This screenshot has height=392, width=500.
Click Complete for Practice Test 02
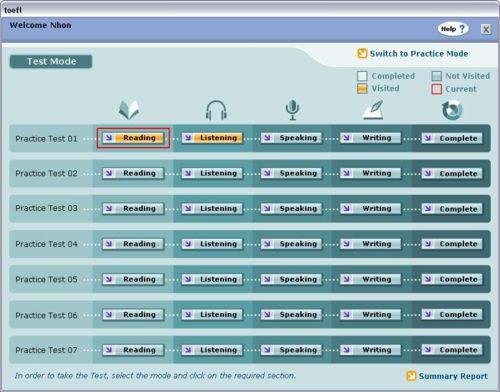point(452,174)
